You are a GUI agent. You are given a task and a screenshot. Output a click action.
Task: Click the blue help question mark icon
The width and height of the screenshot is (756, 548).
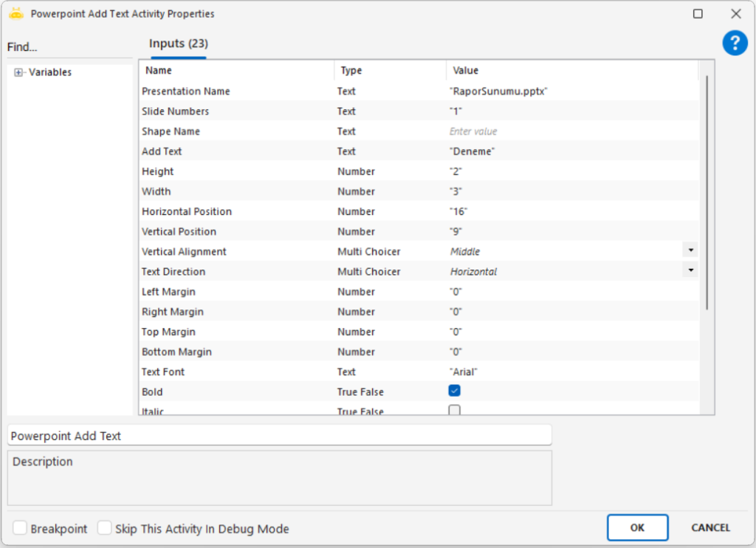[735, 43]
